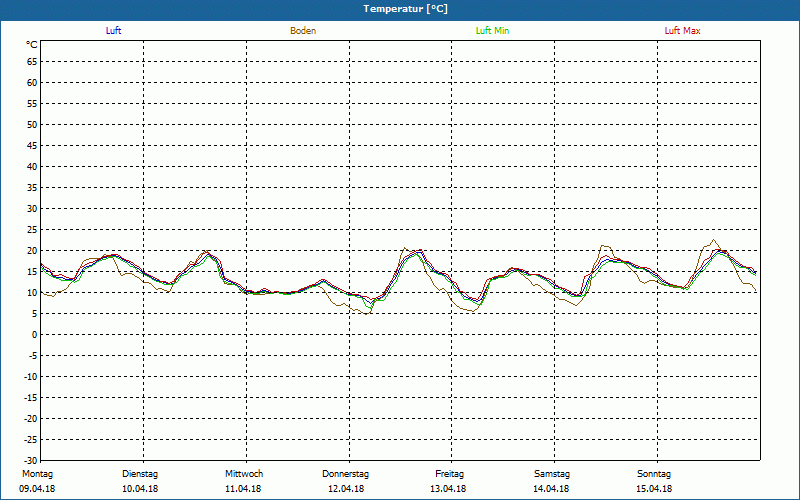Click the 50 value on y-axis

point(32,124)
